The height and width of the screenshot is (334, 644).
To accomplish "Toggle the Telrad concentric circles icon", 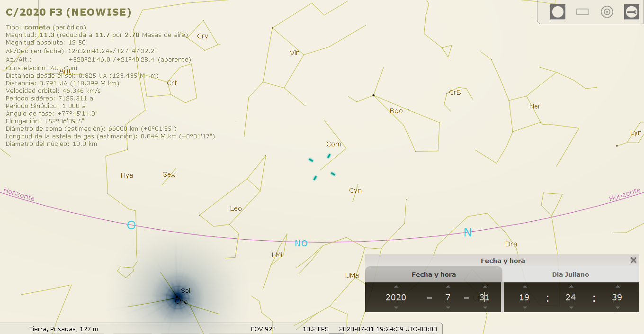I will 607,12.
